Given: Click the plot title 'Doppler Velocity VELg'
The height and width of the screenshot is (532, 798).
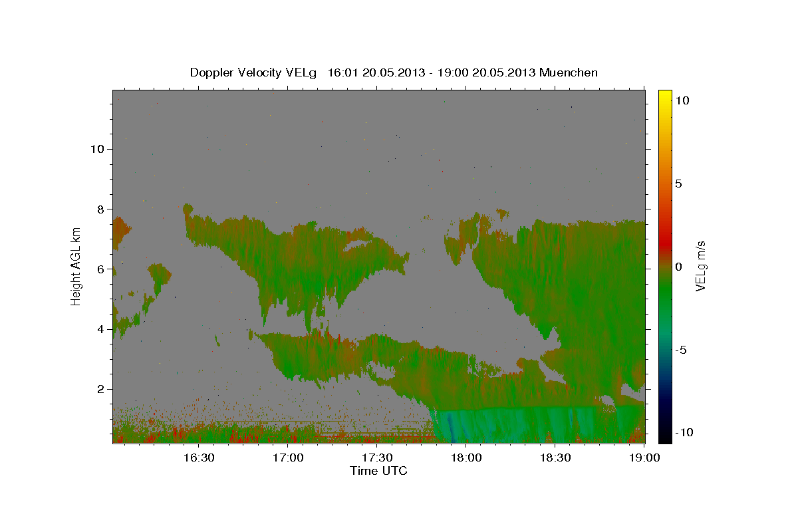Looking at the screenshot, I should (x=255, y=72).
